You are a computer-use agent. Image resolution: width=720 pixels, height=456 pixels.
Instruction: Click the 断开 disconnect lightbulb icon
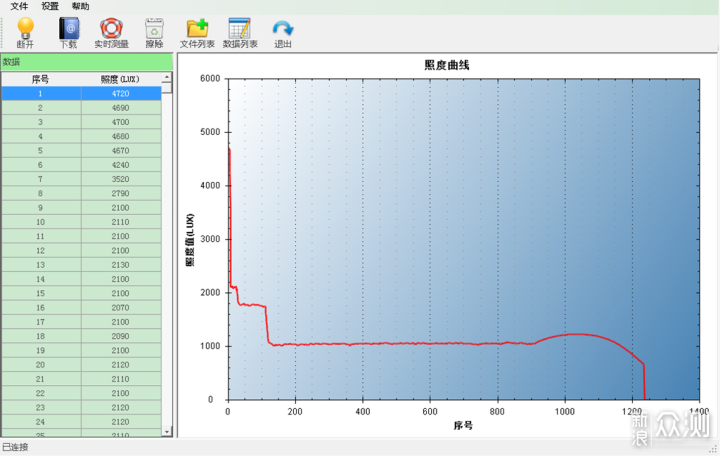pos(25,33)
